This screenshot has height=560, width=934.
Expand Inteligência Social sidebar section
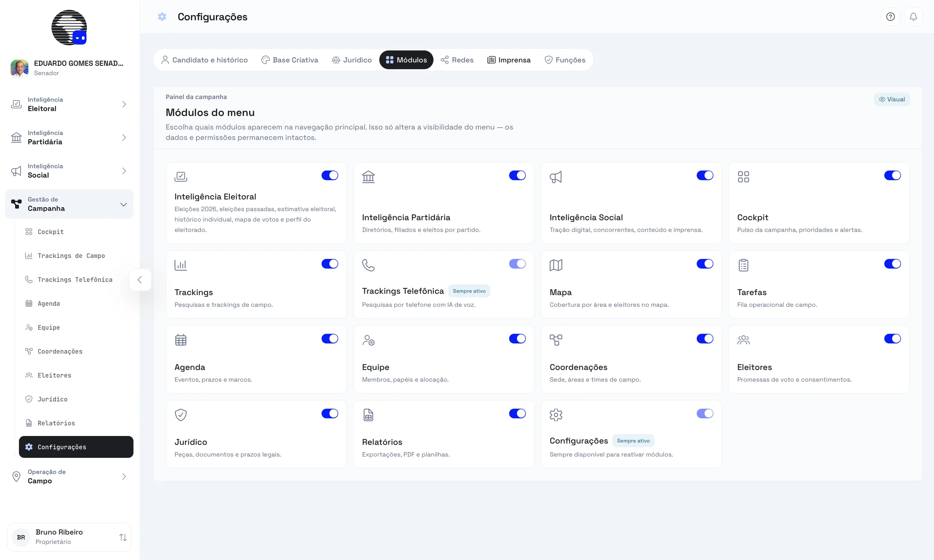point(69,171)
